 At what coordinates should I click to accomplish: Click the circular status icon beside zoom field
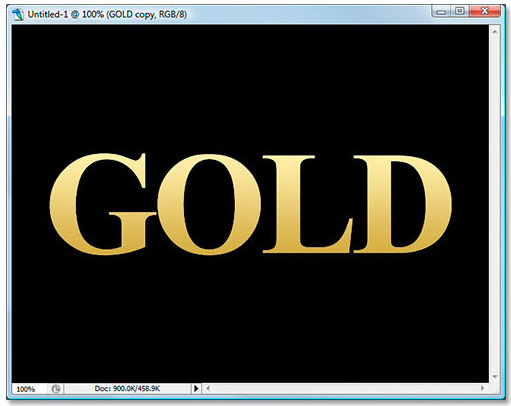click(x=56, y=389)
